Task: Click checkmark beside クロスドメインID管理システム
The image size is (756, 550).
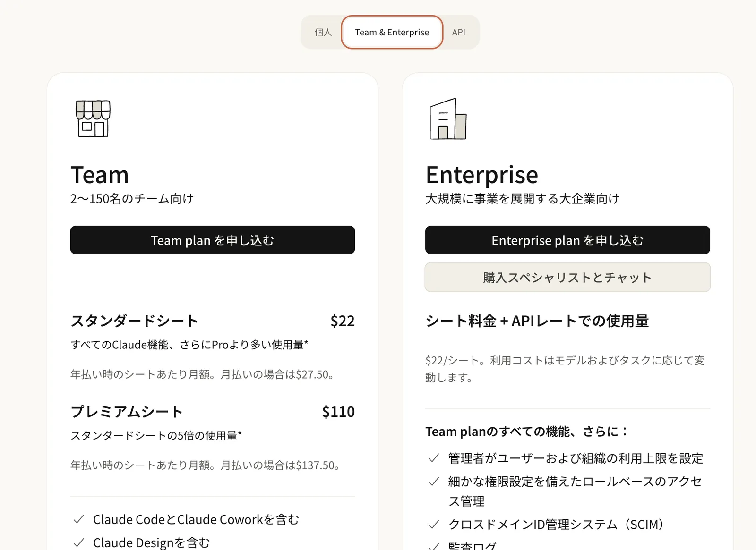Action: (x=434, y=525)
